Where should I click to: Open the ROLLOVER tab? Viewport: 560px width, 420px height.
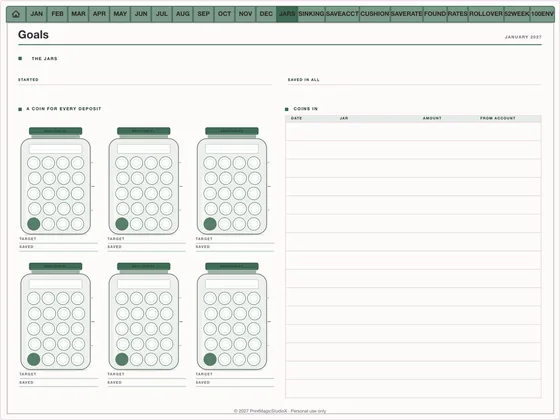click(486, 14)
